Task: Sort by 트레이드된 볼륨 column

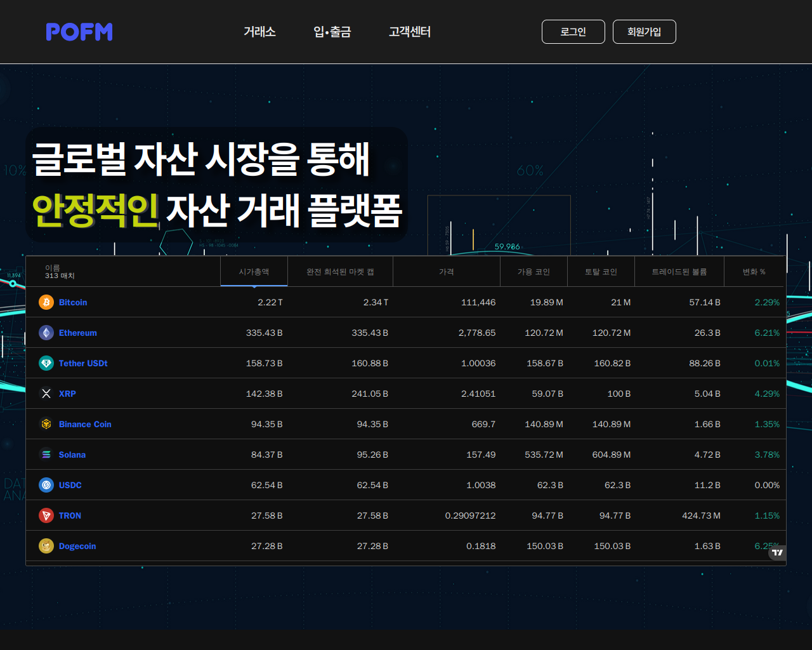Action: 679,272
